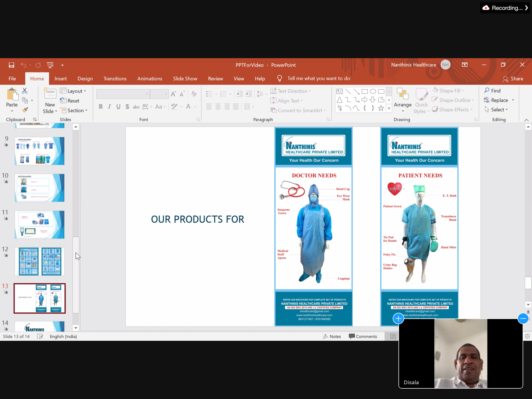Toggle spell check status icon
The height and width of the screenshot is (399, 532).
click(40, 336)
